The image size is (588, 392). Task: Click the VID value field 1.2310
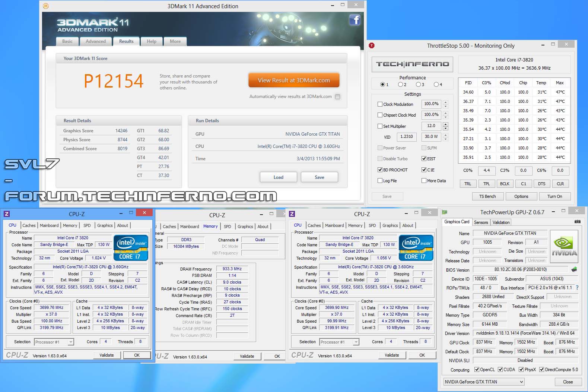click(x=406, y=137)
